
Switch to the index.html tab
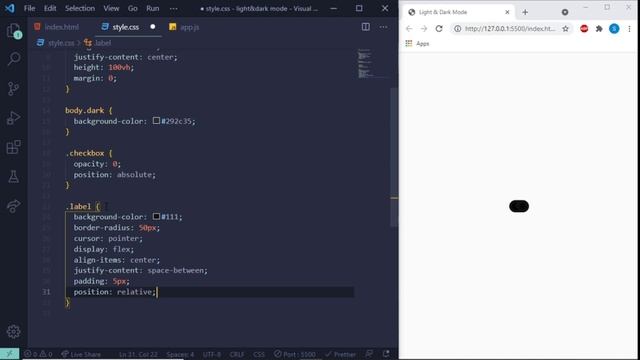coord(57,27)
